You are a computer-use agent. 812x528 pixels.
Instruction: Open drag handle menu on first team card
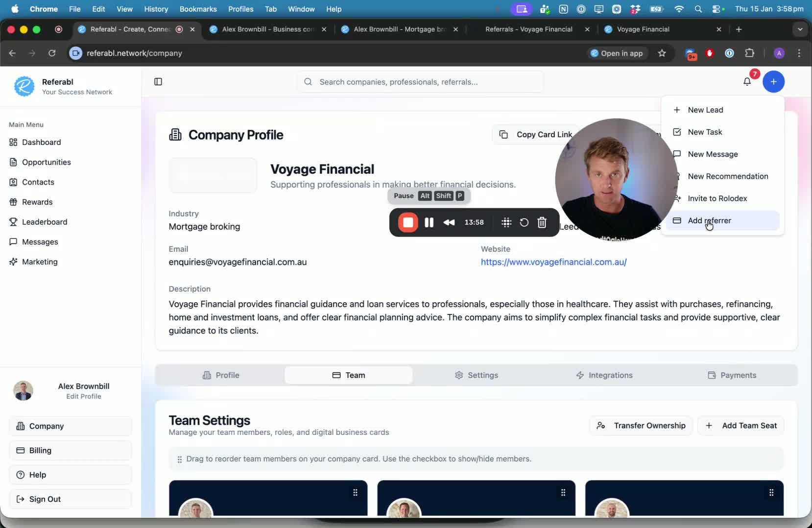tap(355, 493)
